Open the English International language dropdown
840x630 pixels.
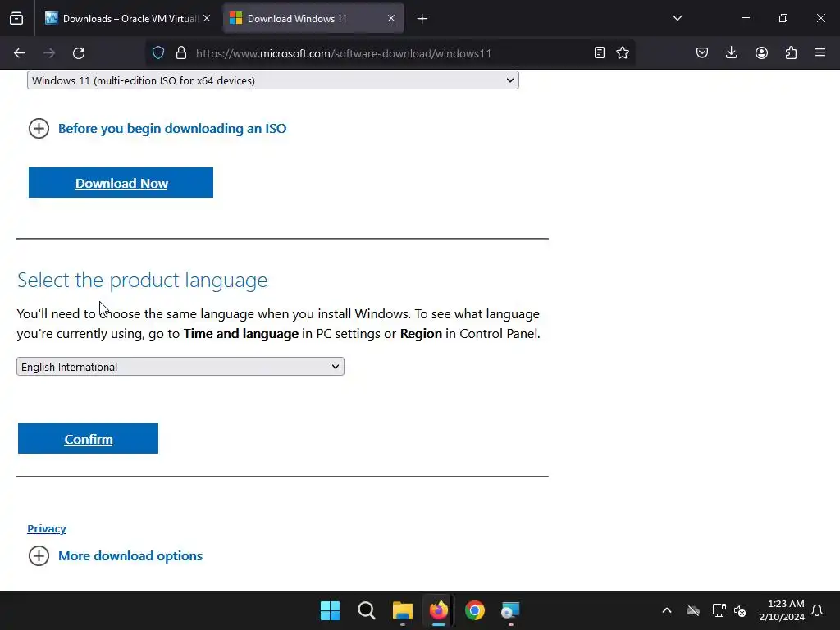click(x=180, y=367)
